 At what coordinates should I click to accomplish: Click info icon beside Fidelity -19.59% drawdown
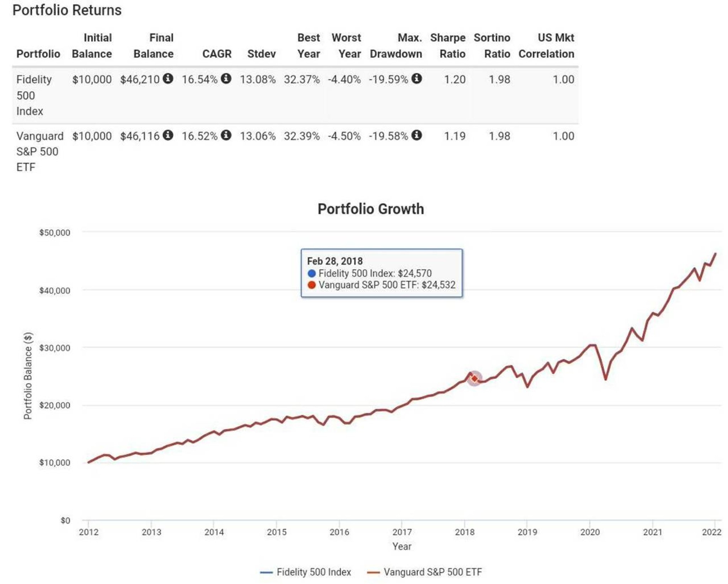[x=417, y=79]
